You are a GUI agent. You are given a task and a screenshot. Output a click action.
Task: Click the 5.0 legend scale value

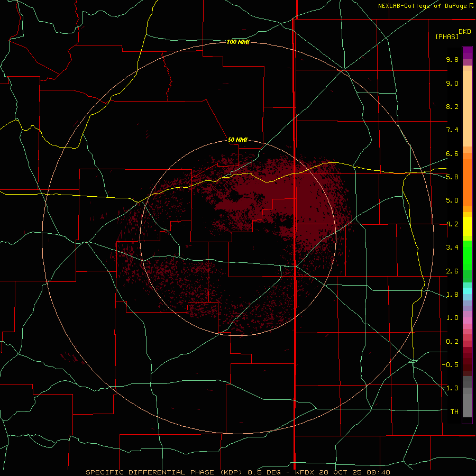[x=452, y=200]
